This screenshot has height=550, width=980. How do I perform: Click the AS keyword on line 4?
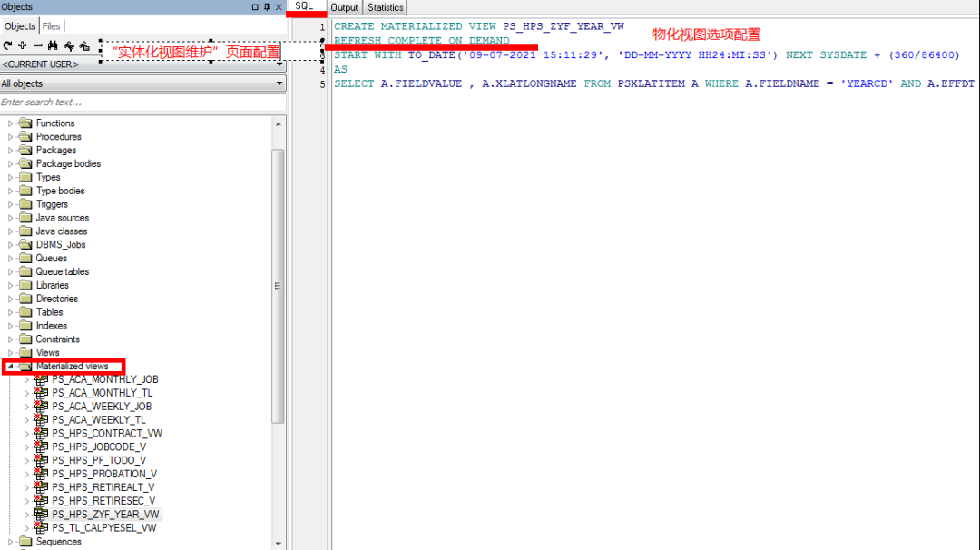tap(340, 69)
